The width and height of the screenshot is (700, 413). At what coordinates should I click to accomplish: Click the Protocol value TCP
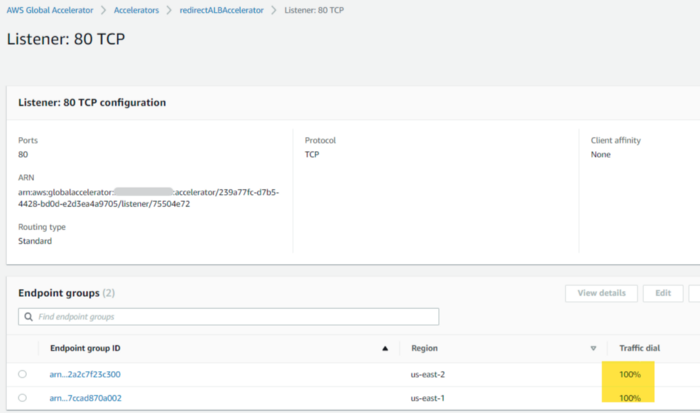pyautogui.click(x=312, y=154)
